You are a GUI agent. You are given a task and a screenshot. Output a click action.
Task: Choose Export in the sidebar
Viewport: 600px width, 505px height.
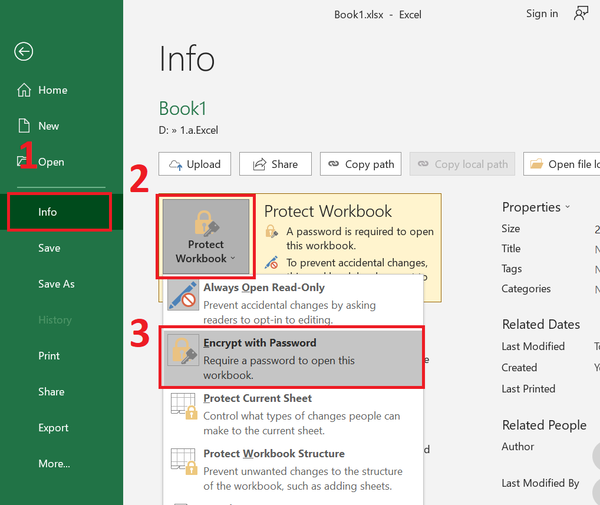61,428
